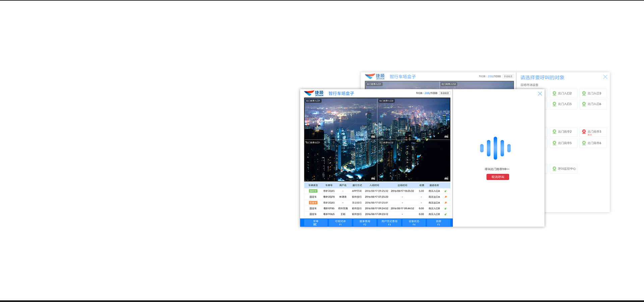Click plate number 粤B1Y0U5
This screenshot has height=302, width=644.
[x=329, y=214]
